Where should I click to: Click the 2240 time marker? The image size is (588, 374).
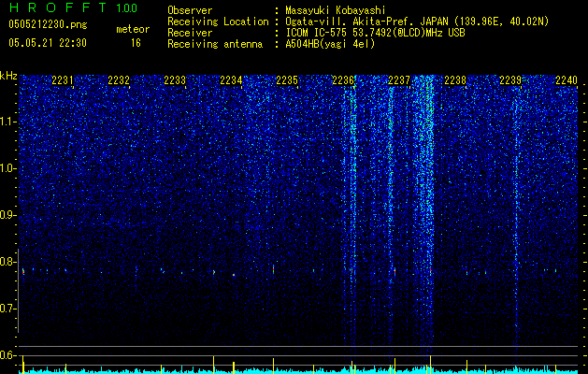(566, 79)
